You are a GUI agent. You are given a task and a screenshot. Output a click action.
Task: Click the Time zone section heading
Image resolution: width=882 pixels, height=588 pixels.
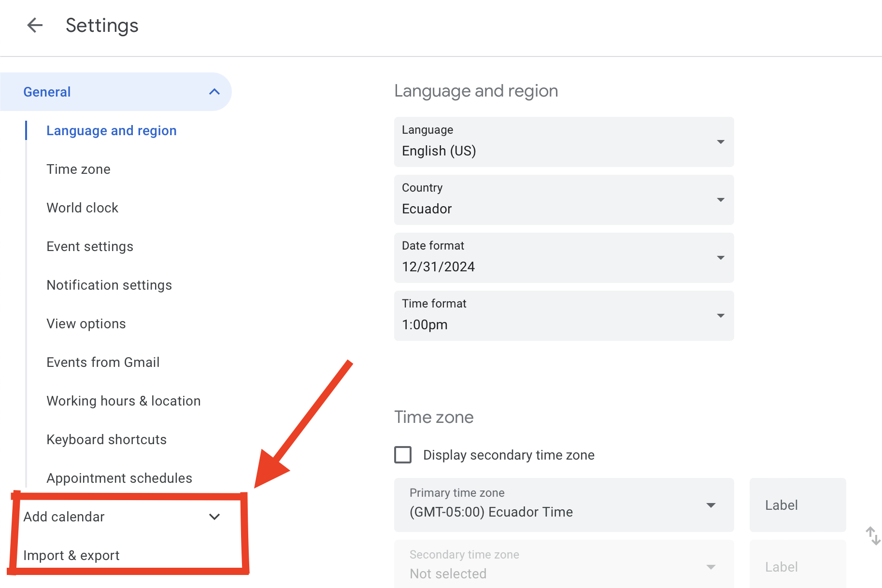pyautogui.click(x=434, y=417)
